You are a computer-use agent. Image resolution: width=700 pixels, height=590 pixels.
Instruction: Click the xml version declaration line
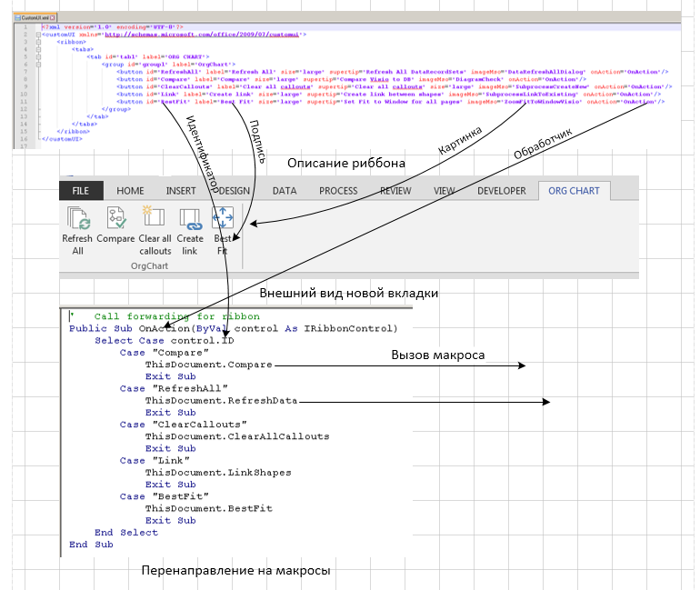tap(112, 27)
